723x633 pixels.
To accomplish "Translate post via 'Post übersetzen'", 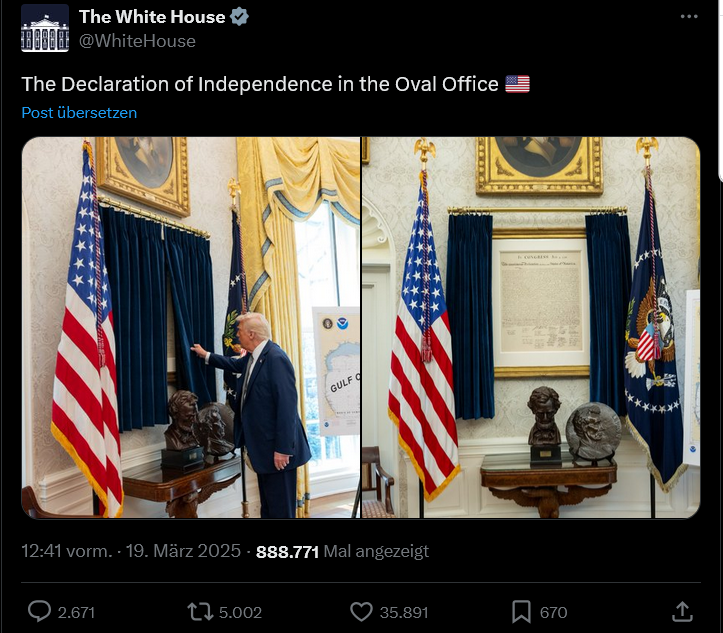I will coord(79,112).
